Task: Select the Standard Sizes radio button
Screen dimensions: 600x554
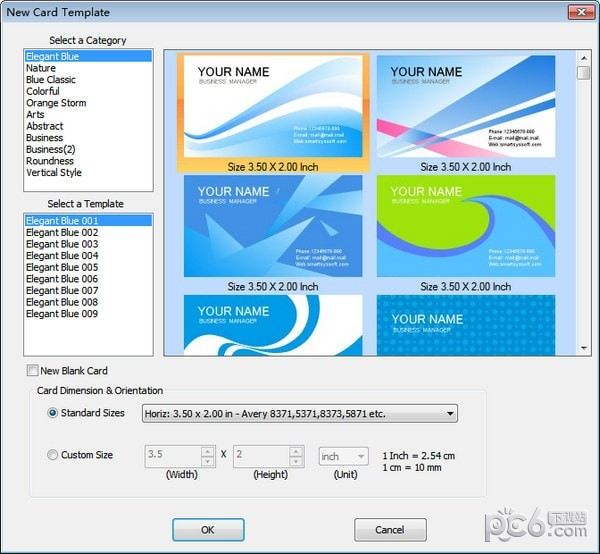Action: (x=53, y=413)
